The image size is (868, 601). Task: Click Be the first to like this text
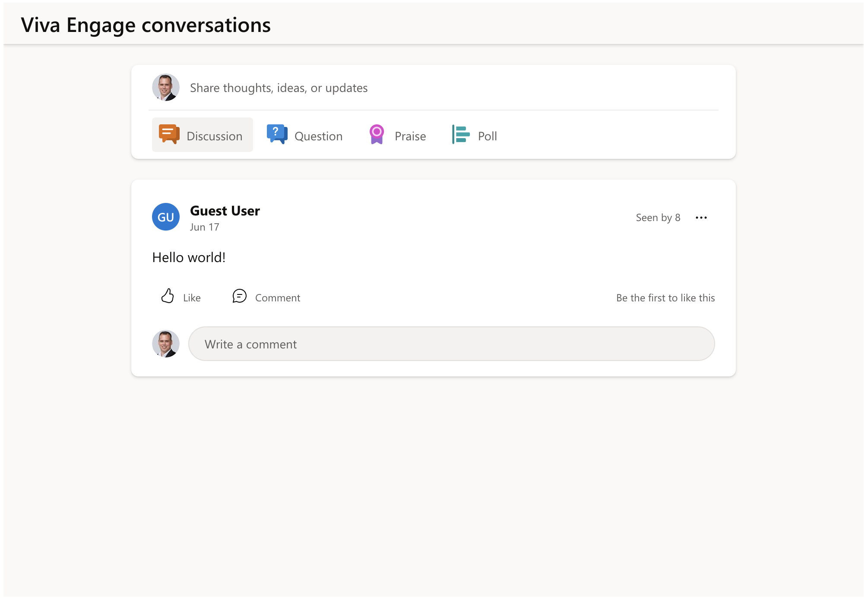click(x=665, y=298)
